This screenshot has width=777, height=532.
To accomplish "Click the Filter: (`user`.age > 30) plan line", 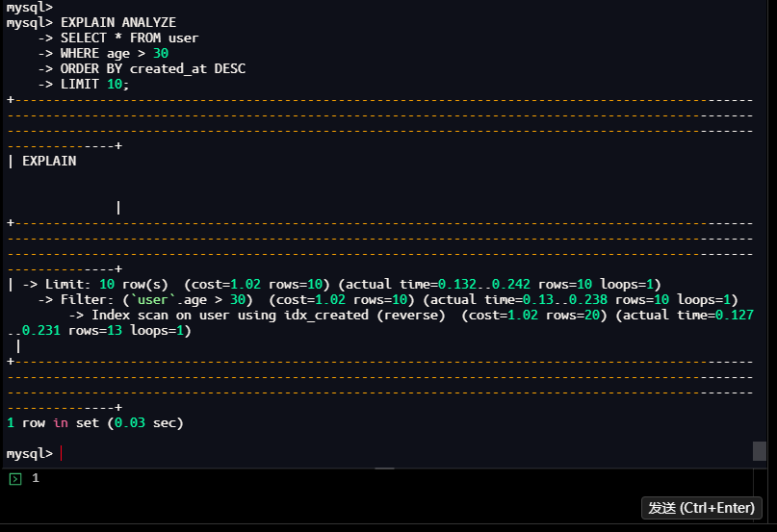I will pos(388,300).
